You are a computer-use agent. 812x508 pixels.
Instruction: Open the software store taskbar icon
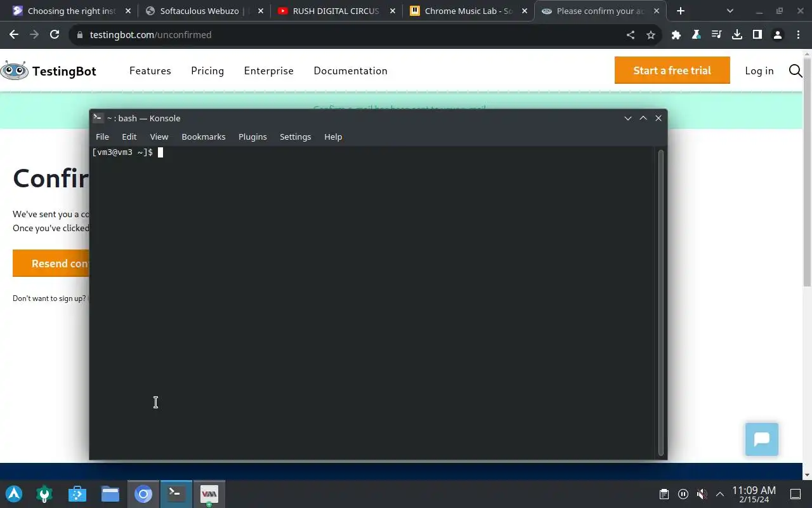tap(77, 494)
